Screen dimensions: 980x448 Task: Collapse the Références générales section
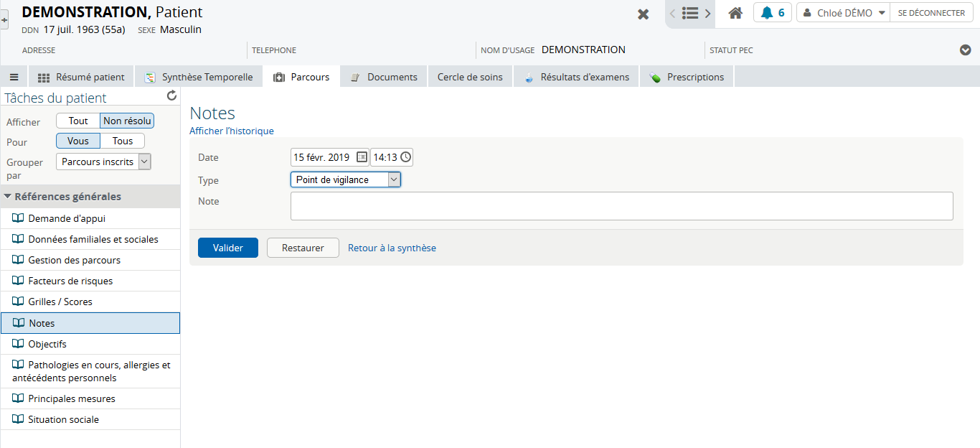(8, 197)
